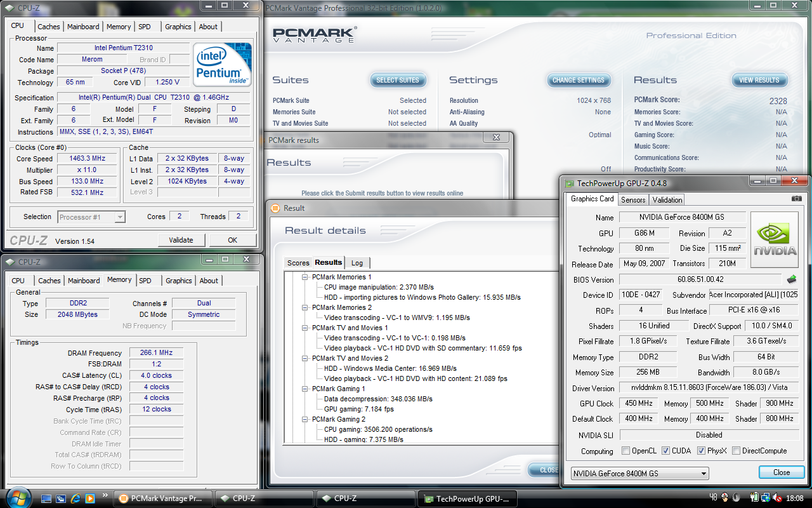Click the system clock showing 18:08
Viewport: 812px width, 508px height.
click(794, 498)
